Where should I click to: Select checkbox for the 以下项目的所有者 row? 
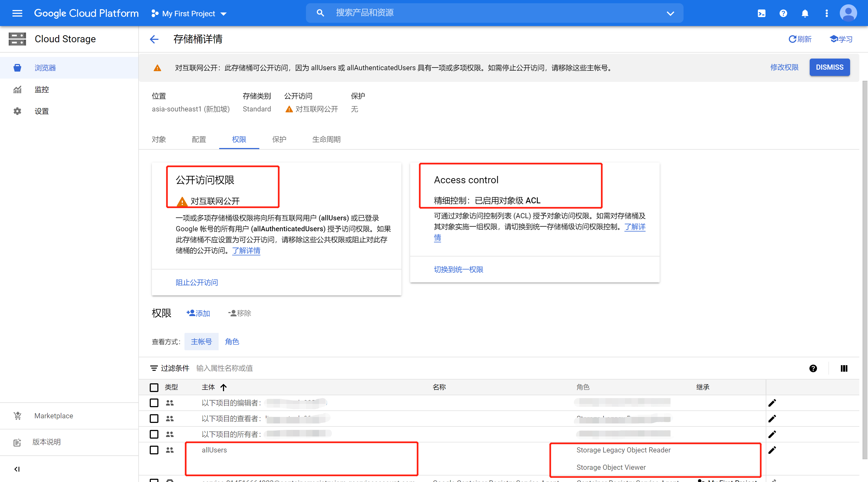click(x=154, y=434)
